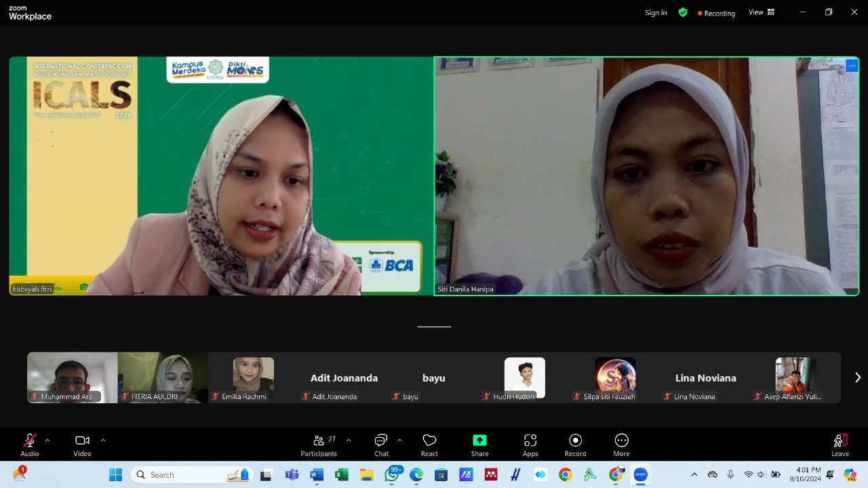
Task: Unmute microphone with Audio button
Action: 30,445
